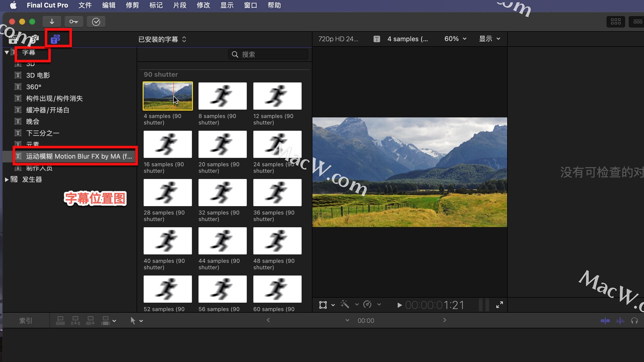Screen dimensions: 644x362
Task: Select the 20 samples (90 shutter) thumbnail
Action: tap(222, 144)
